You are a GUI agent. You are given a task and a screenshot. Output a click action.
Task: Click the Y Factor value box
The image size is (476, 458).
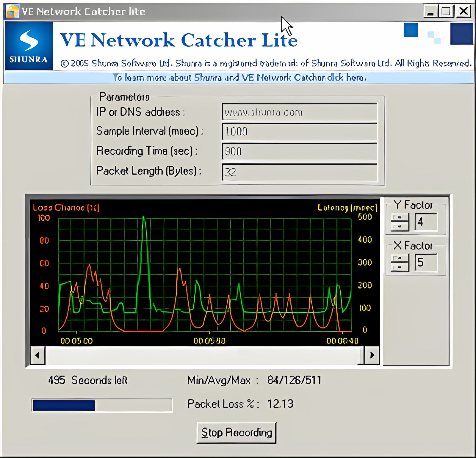426,222
